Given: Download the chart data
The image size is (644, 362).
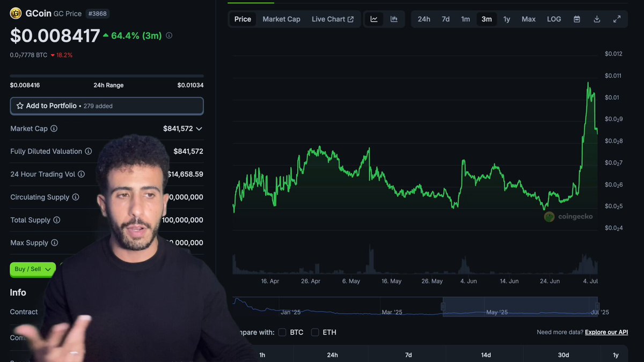Looking at the screenshot, I should pyautogui.click(x=597, y=19).
